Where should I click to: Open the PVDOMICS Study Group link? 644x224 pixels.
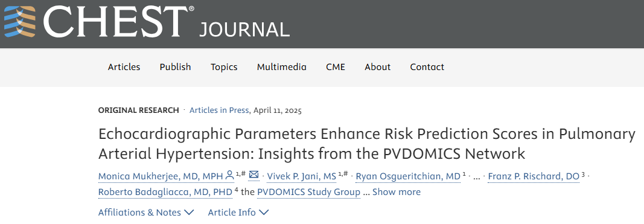309,192
